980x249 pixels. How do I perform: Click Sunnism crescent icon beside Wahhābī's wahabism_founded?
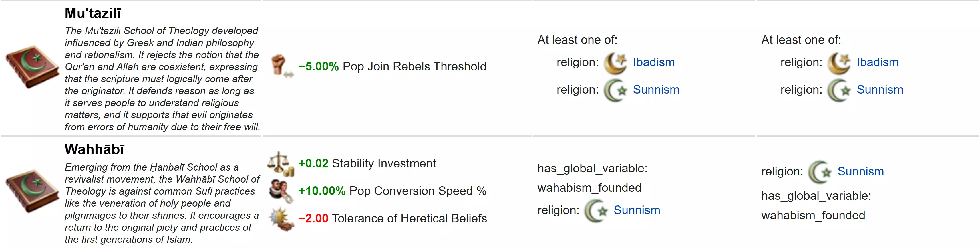(596, 211)
